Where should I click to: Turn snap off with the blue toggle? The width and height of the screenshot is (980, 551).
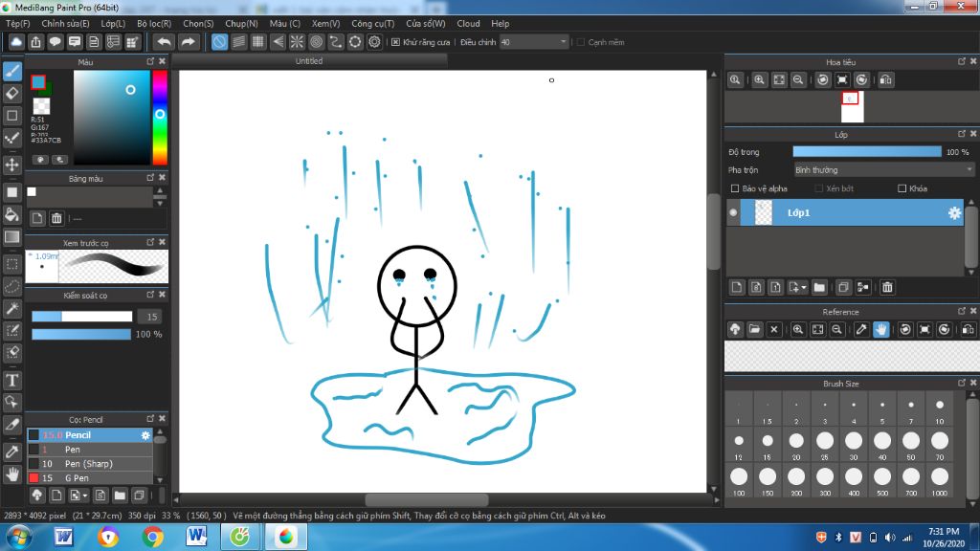pos(219,42)
